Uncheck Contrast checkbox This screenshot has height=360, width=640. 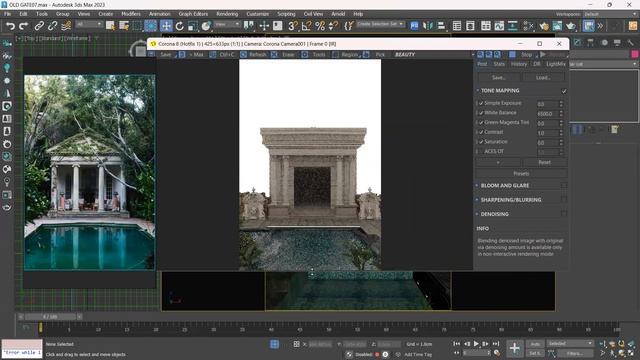click(x=481, y=132)
